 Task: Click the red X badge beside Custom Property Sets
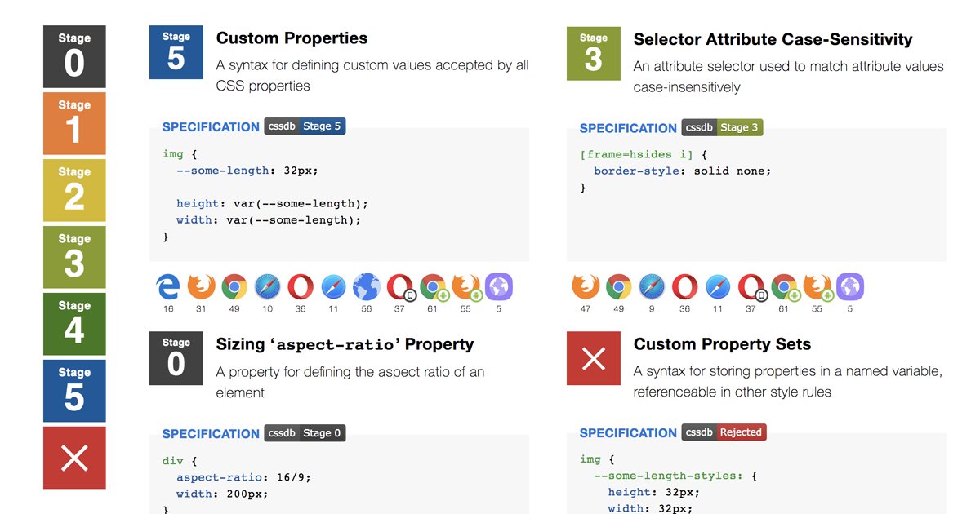594,358
